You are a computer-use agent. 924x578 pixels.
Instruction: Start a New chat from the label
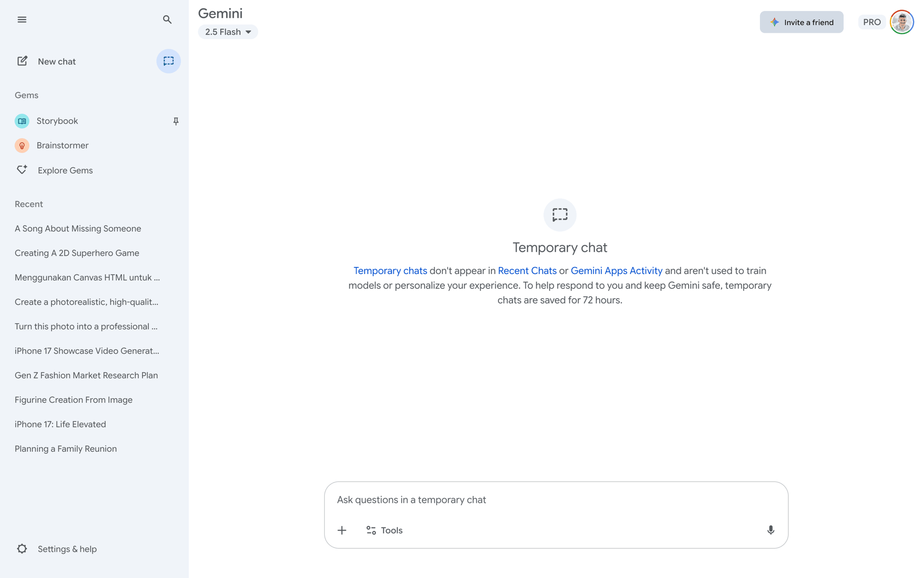tap(57, 62)
